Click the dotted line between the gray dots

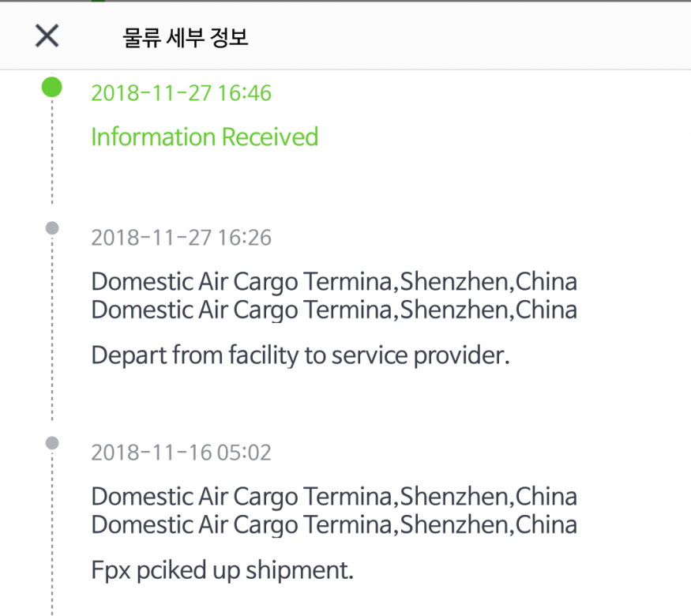point(52,332)
